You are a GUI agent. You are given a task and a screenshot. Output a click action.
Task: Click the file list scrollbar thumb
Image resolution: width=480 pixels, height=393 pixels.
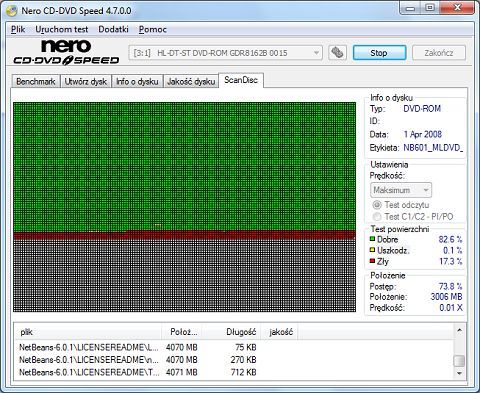459,360
